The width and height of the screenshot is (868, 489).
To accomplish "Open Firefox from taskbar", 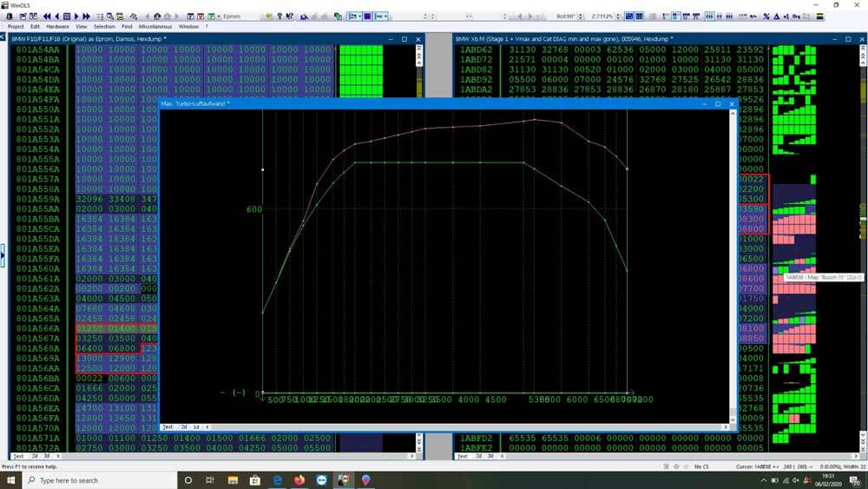I will pos(299,480).
